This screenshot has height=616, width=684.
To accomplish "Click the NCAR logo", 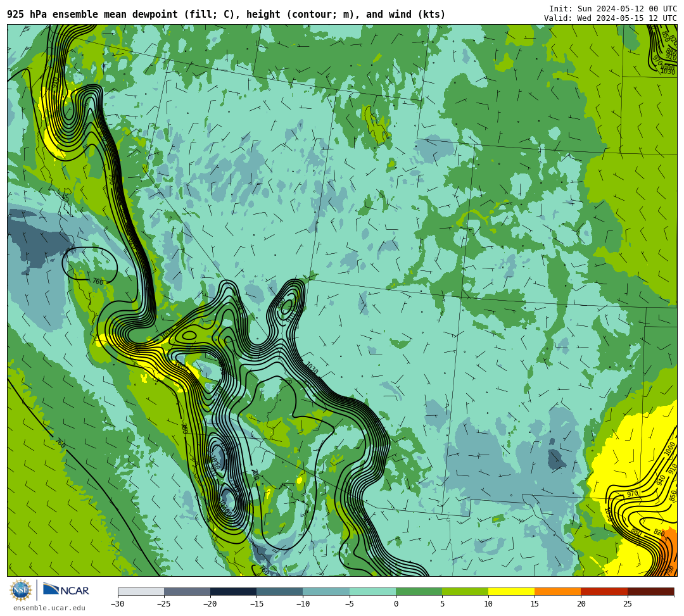I will 66,590.
